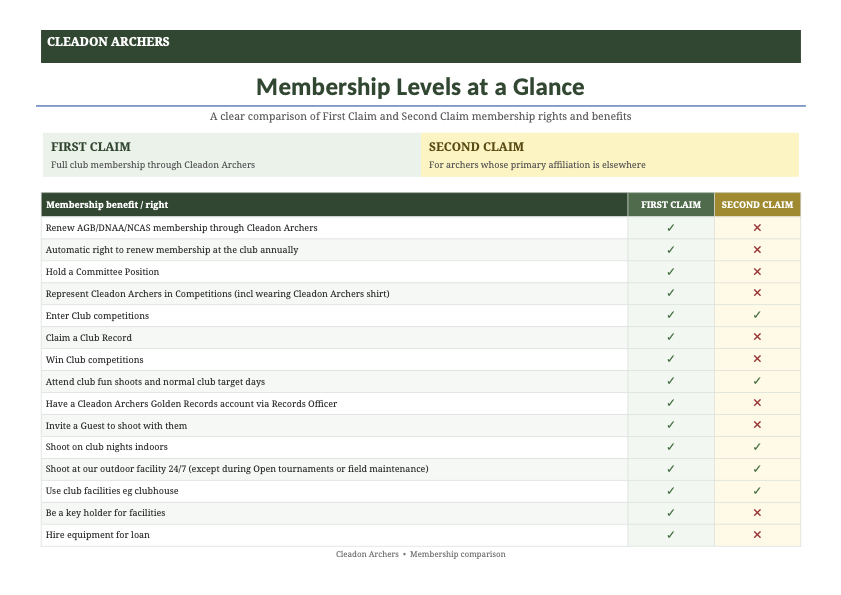841x595 pixels.
Task: Click Second Claim cross for Be a key holder row
Action: pos(757,513)
